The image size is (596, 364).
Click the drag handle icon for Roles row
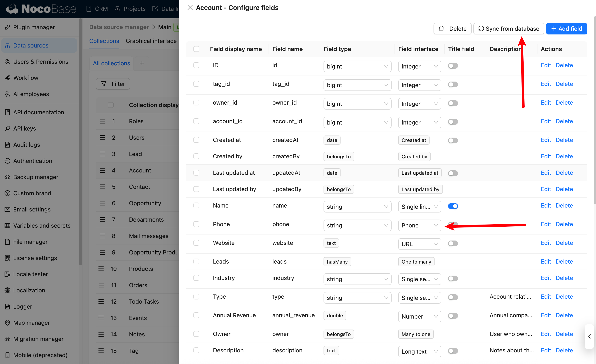[x=103, y=121]
